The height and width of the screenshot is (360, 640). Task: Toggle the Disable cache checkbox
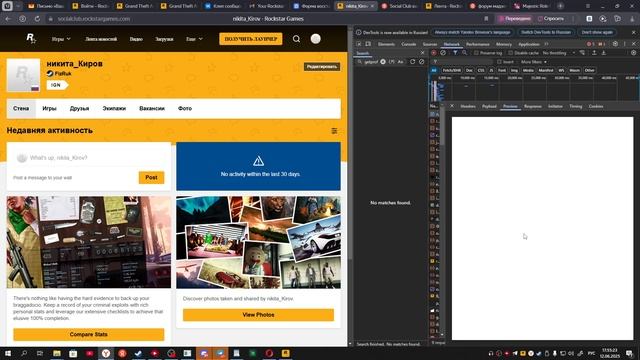point(510,53)
